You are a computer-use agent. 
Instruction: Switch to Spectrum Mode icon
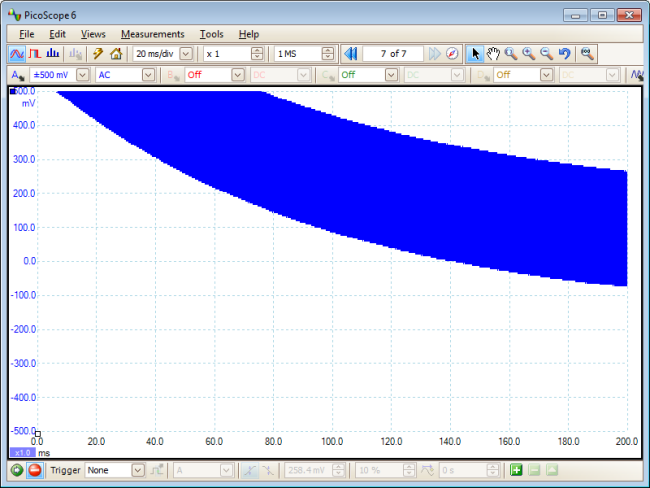(52, 54)
